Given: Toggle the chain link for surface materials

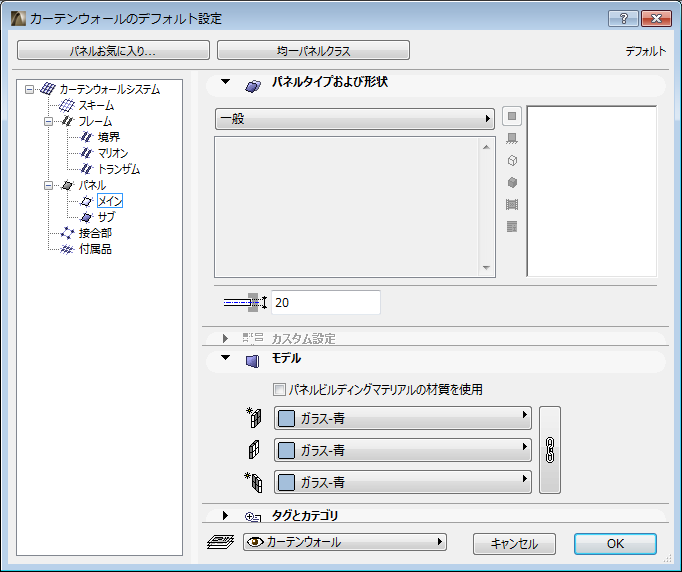Looking at the screenshot, I should click(550, 450).
